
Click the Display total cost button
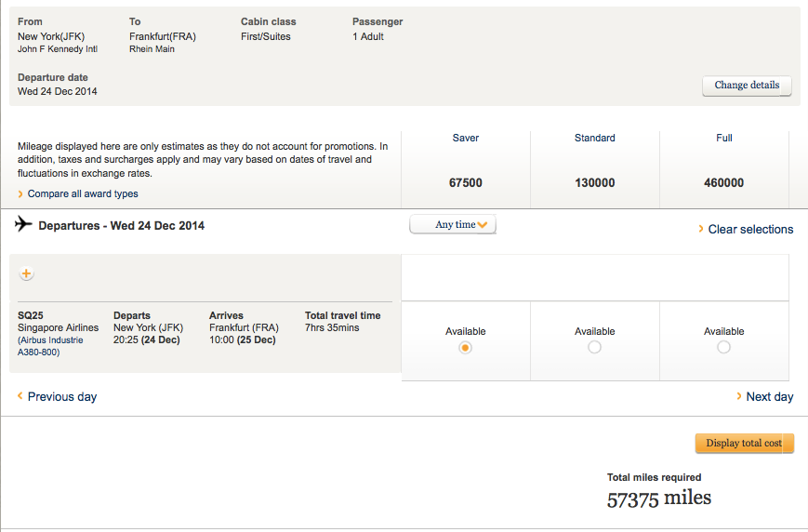point(744,443)
